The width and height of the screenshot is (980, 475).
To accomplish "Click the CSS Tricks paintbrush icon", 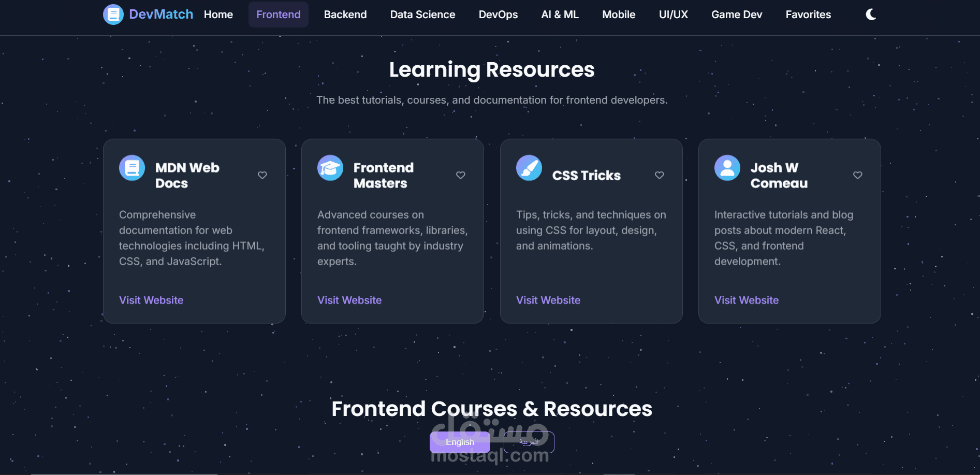I will (529, 168).
